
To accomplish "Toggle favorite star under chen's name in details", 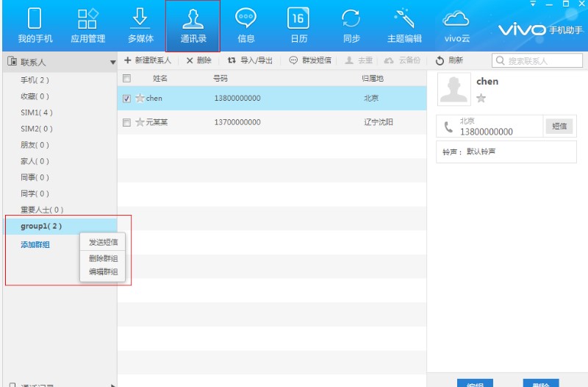I will tap(481, 99).
